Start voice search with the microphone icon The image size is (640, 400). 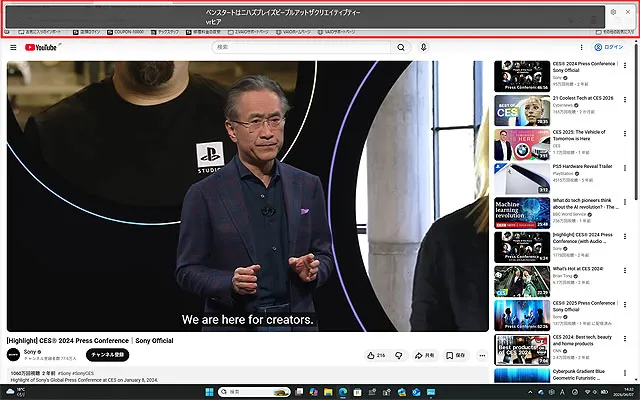[423, 47]
